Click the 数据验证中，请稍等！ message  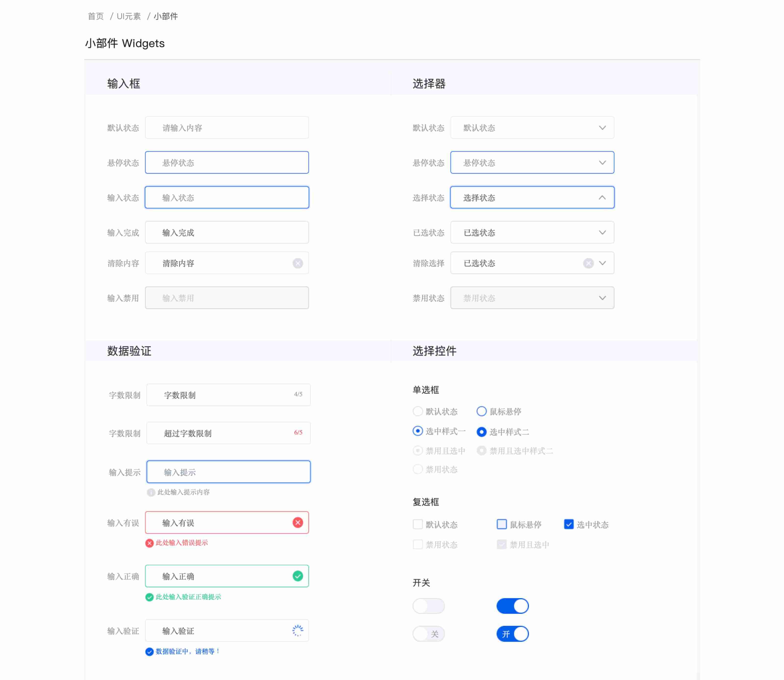(x=188, y=652)
